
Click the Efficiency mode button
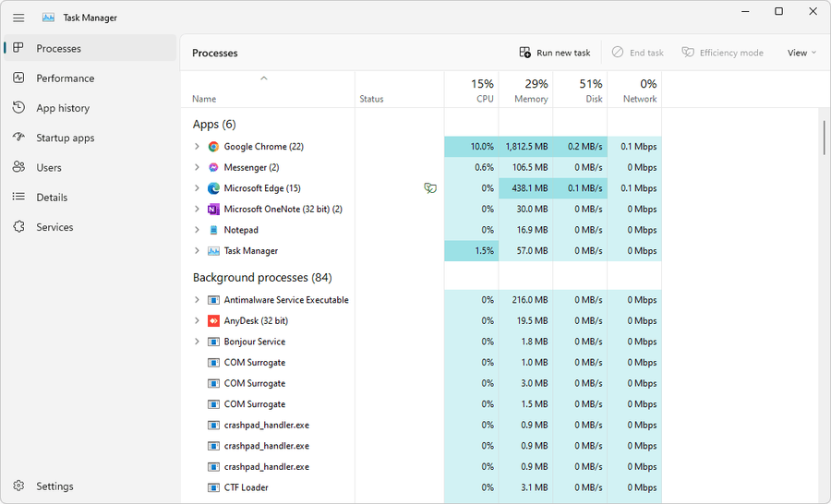[x=723, y=53]
